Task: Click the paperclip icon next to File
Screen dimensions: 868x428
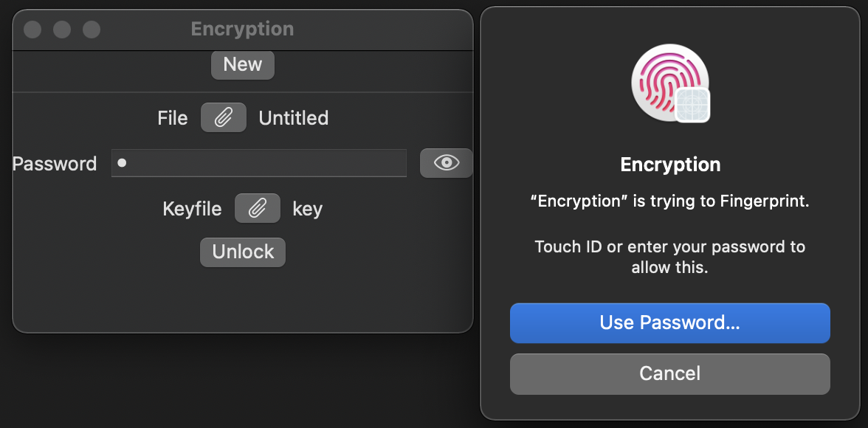Action: pos(224,118)
